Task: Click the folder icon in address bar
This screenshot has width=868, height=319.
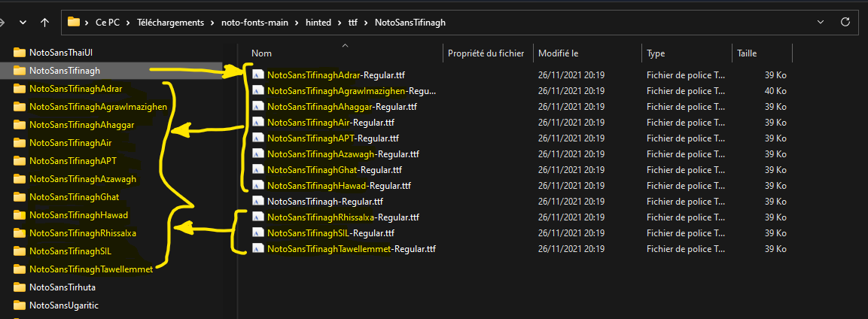Action: [x=74, y=22]
